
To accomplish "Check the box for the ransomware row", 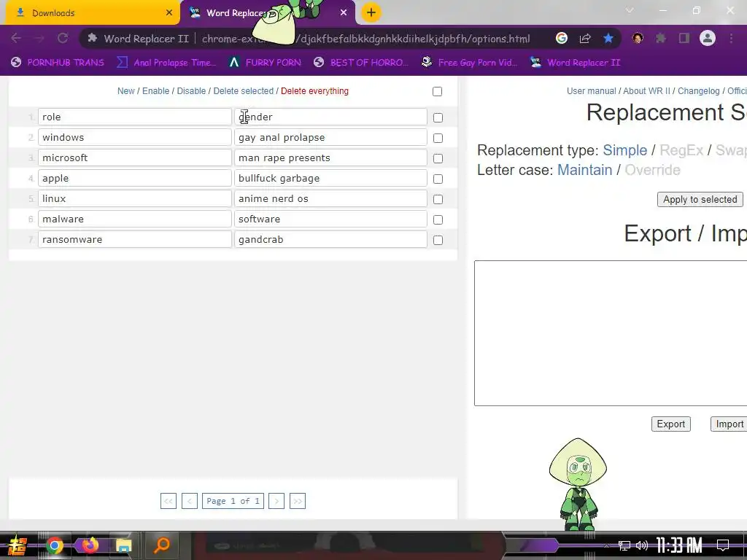I will [438, 241].
